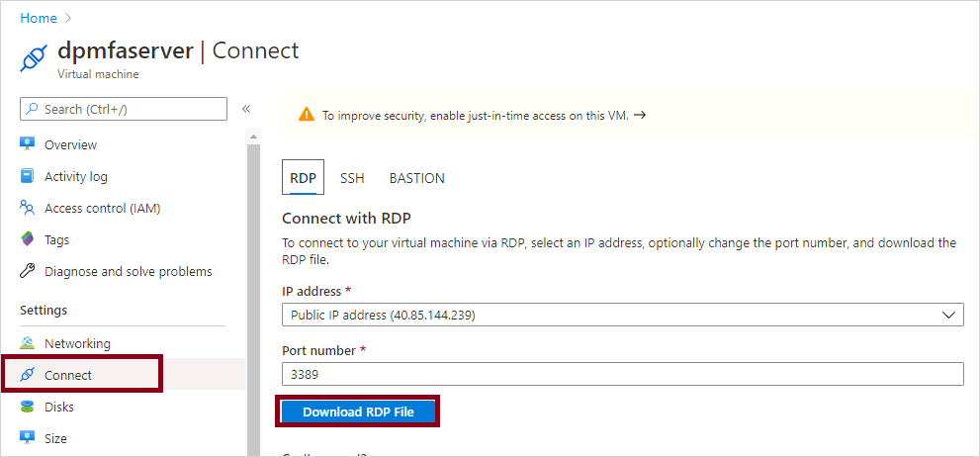This screenshot has height=457, width=980.
Task: Go to Home breadcrumb link
Action: click(39, 18)
